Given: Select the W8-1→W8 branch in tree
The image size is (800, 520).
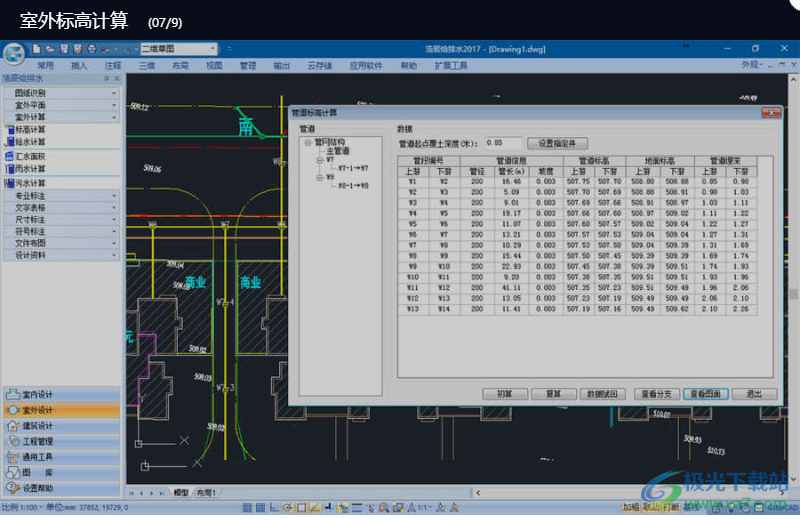Looking at the screenshot, I should coord(353,186).
